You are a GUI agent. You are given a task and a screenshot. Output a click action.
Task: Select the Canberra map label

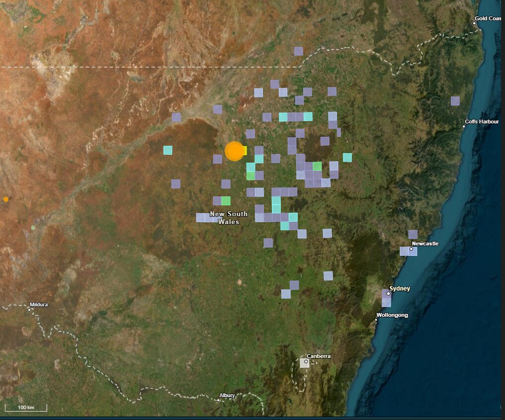point(318,356)
